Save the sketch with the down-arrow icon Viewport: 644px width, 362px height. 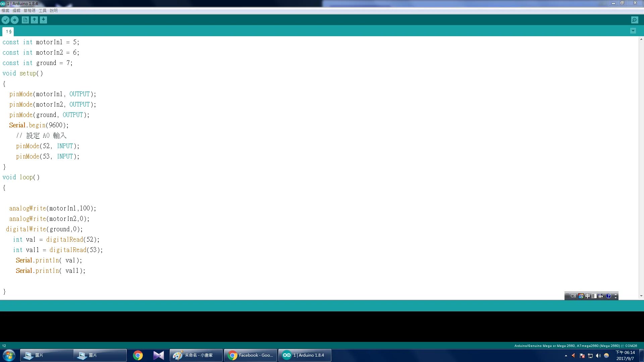coord(43,20)
